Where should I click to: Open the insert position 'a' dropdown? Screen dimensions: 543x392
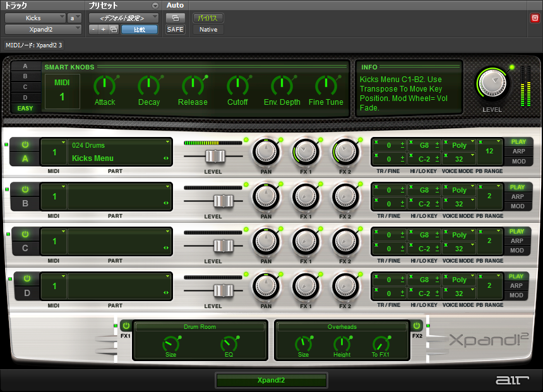[75, 18]
